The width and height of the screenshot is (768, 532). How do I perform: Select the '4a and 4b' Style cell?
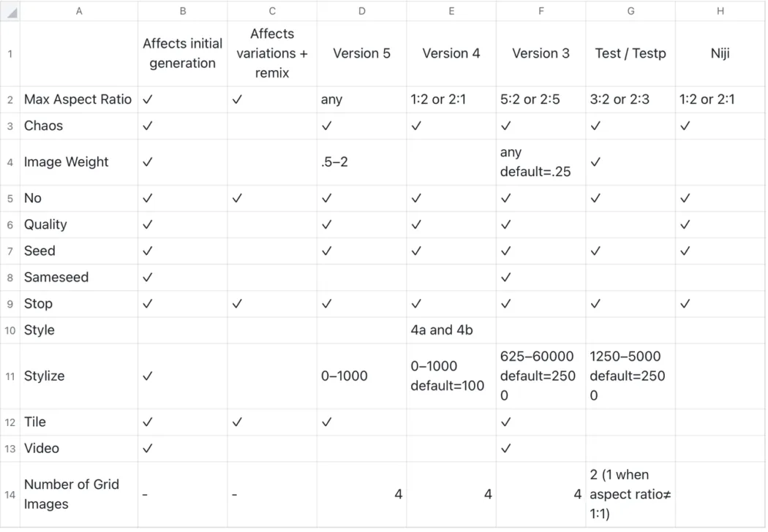point(451,330)
